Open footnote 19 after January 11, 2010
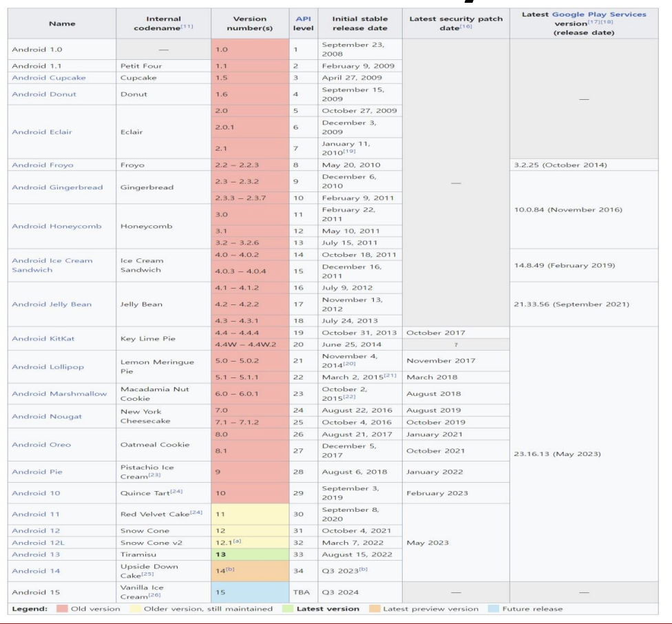This screenshot has height=624, width=672. coord(349,151)
